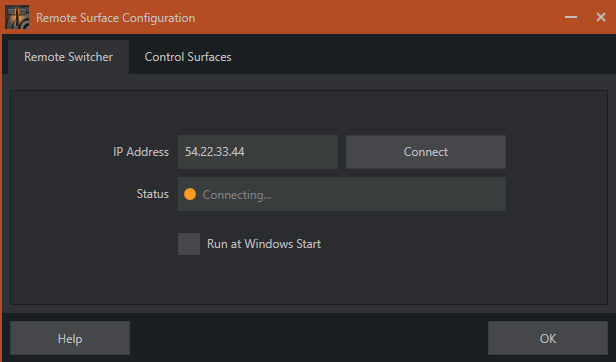Confirm the dialog with OK
Viewport: 616px width, 362px height.
click(x=548, y=338)
